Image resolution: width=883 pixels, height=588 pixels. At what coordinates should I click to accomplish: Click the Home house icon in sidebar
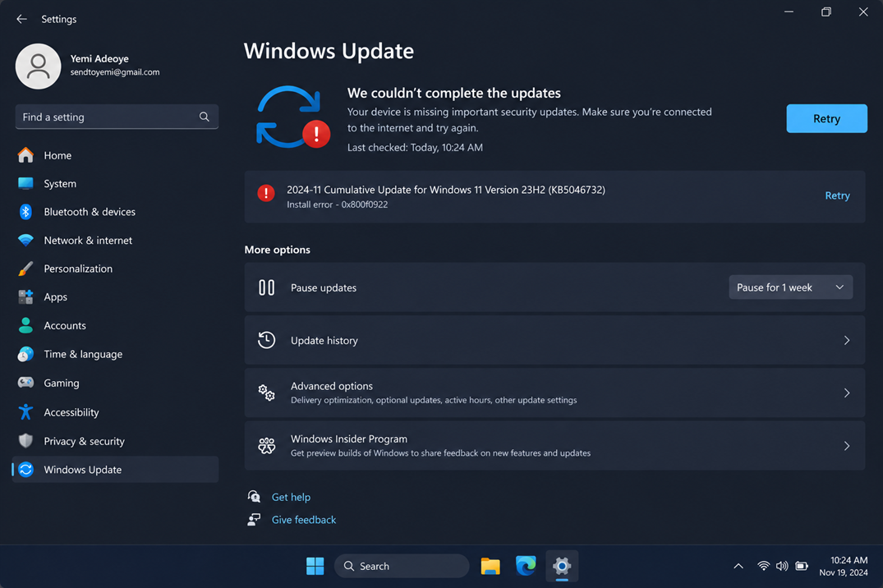pos(26,155)
